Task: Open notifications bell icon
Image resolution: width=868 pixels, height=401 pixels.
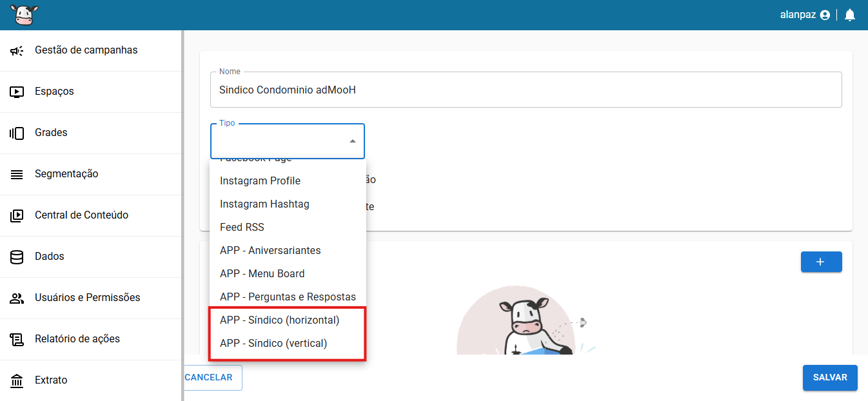Action: (x=850, y=15)
